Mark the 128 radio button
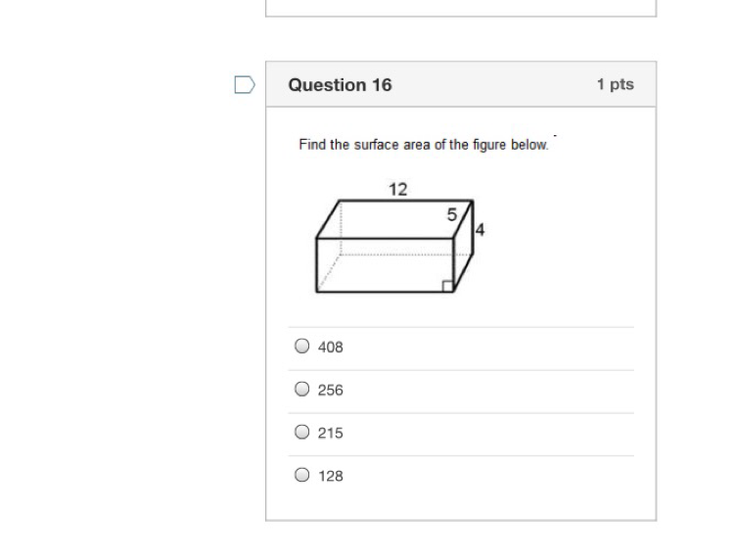This screenshot has width=732, height=560. tap(302, 475)
